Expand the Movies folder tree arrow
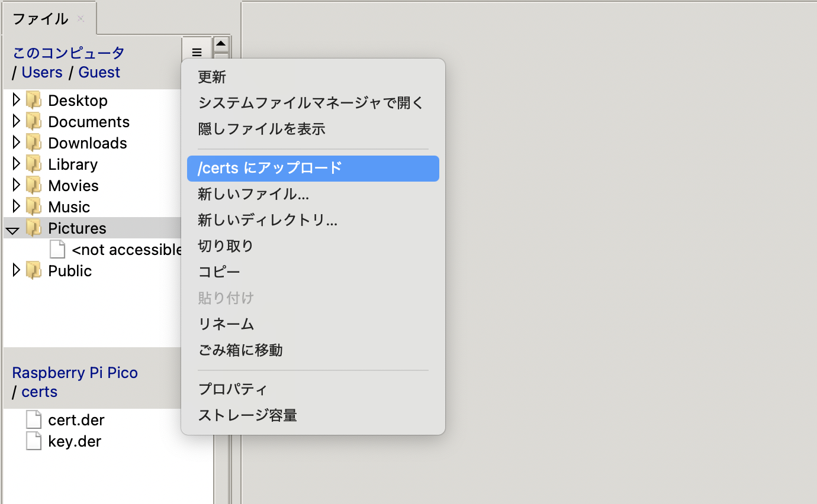The height and width of the screenshot is (504, 817). pos(16,185)
